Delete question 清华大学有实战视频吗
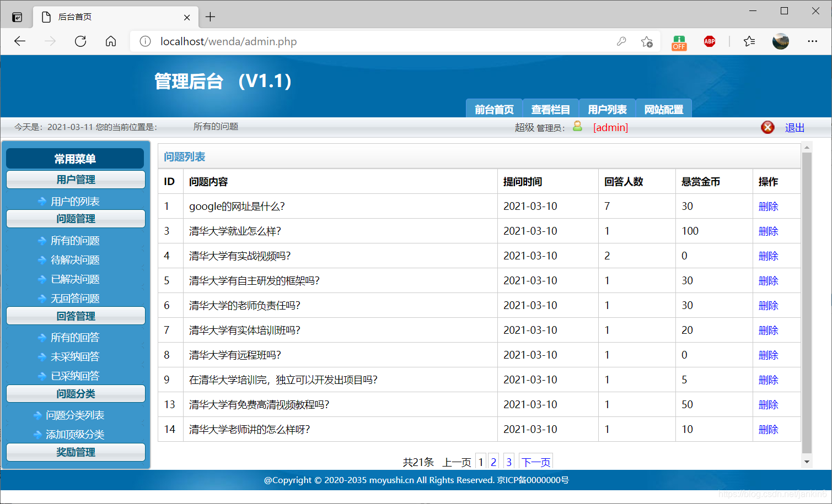The image size is (832, 504). (x=768, y=256)
